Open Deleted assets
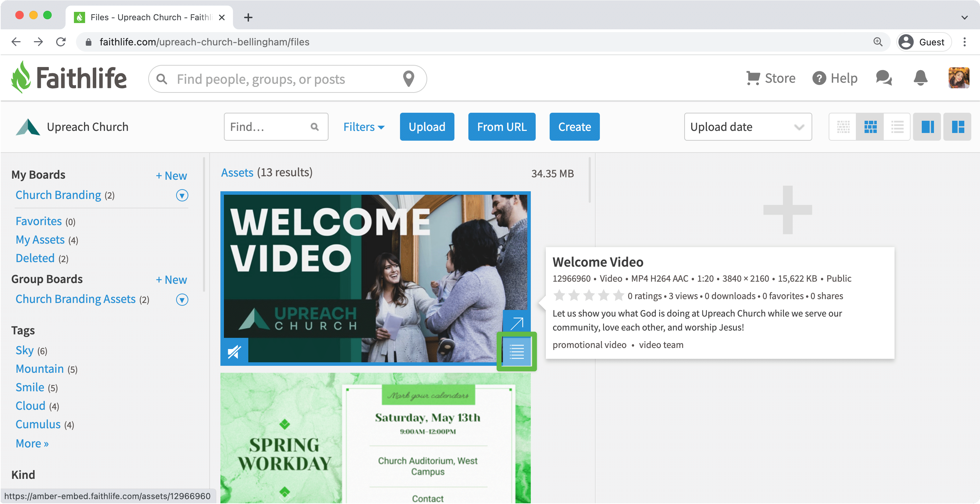Screen dimensions: 980x504 click(x=35, y=258)
